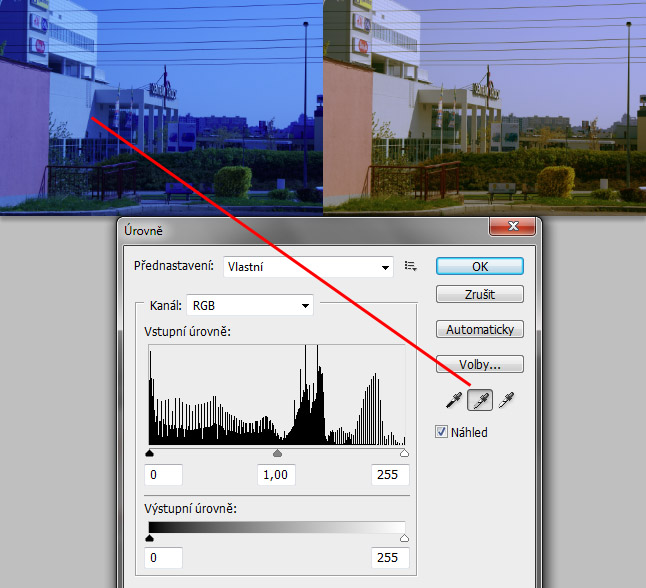
Task: Focus the midtone input field showing 1,00
Action: tap(276, 475)
